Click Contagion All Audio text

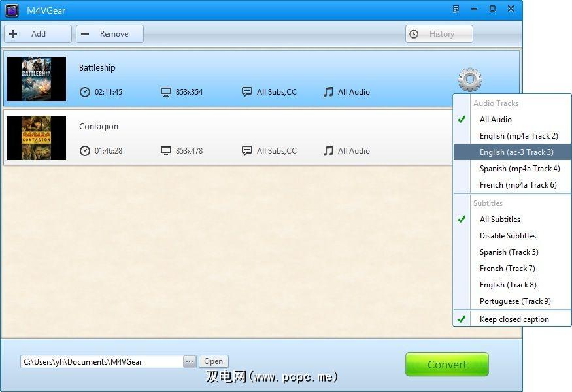tap(354, 151)
